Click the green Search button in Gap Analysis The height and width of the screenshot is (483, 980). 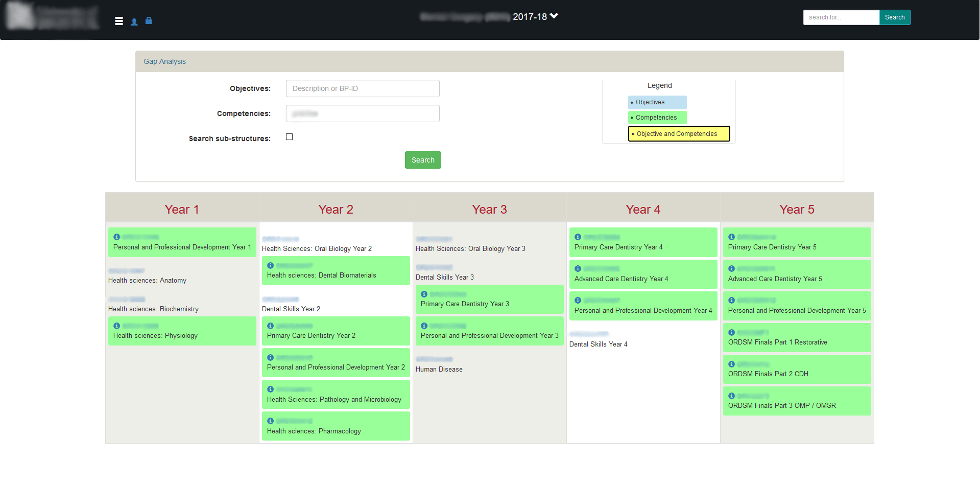(x=423, y=160)
